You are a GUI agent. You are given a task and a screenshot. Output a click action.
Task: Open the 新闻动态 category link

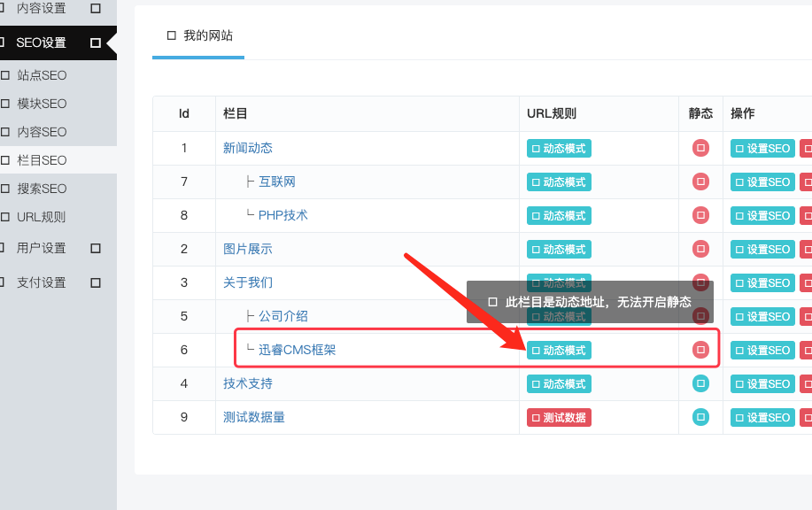[248, 148]
